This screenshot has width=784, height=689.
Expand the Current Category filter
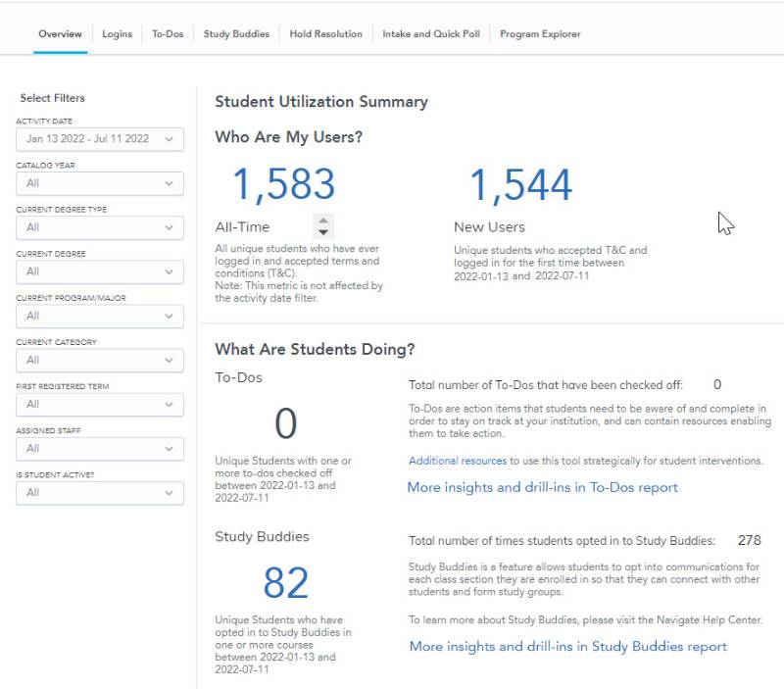[x=99, y=360]
